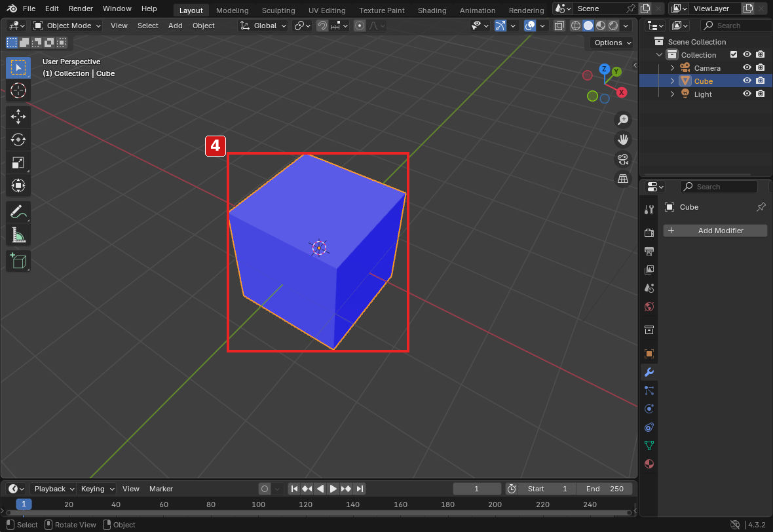Play the animation
Image resolution: width=773 pixels, height=532 pixels.
pos(333,489)
